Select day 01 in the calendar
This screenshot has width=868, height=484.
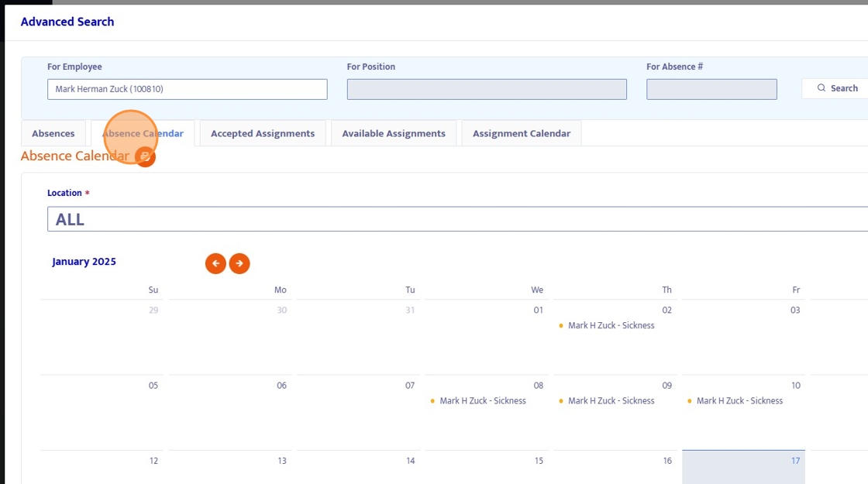pyautogui.click(x=538, y=310)
